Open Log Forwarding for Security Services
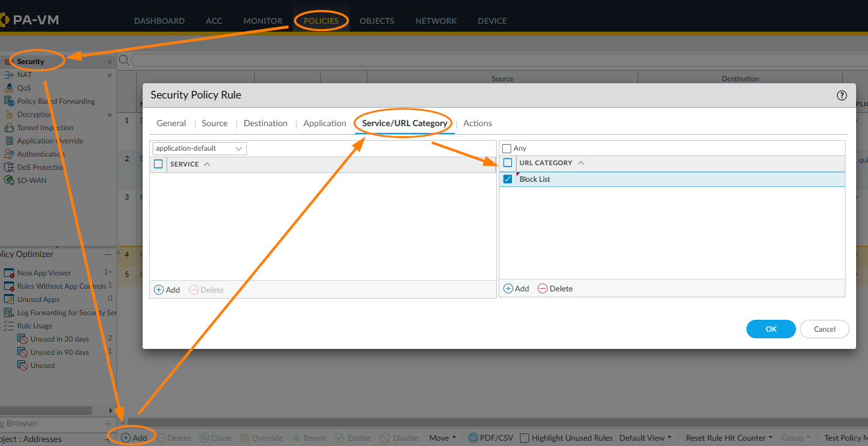Screen dimensions: 868x446 (x=66, y=313)
